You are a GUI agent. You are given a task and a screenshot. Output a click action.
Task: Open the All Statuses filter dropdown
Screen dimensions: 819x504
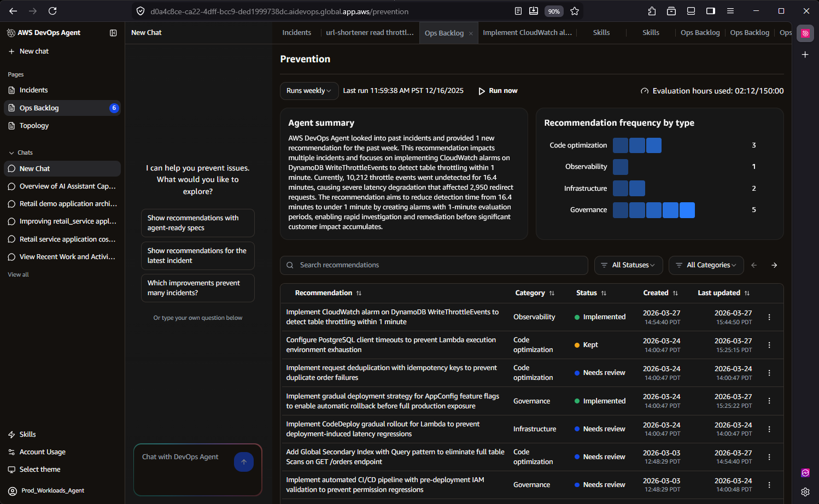[x=628, y=265]
